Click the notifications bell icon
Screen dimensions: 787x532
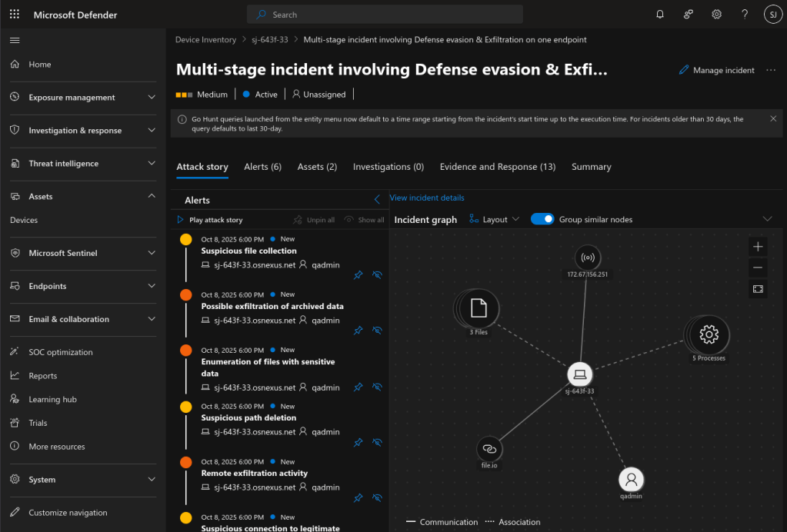(660, 15)
